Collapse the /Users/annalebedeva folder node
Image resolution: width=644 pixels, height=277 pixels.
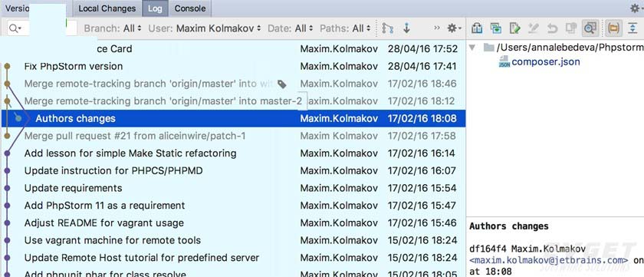pyautogui.click(x=472, y=48)
